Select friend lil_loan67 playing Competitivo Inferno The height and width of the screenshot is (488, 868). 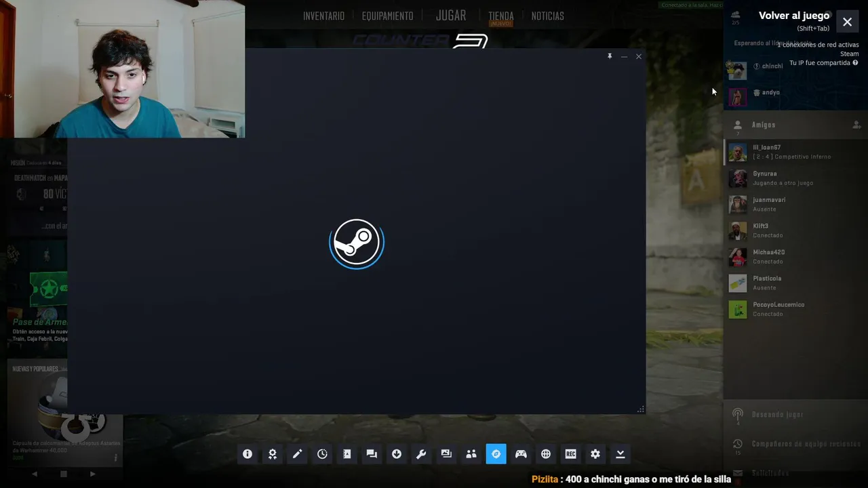point(795,152)
